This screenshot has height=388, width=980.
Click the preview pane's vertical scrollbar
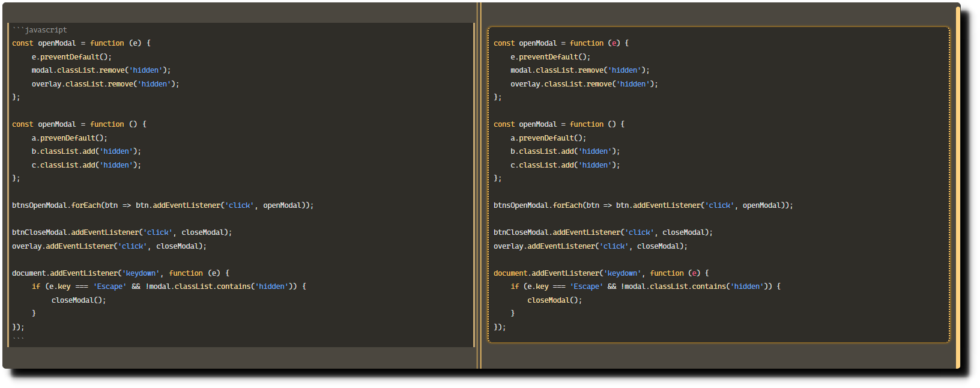pyautogui.click(x=958, y=187)
